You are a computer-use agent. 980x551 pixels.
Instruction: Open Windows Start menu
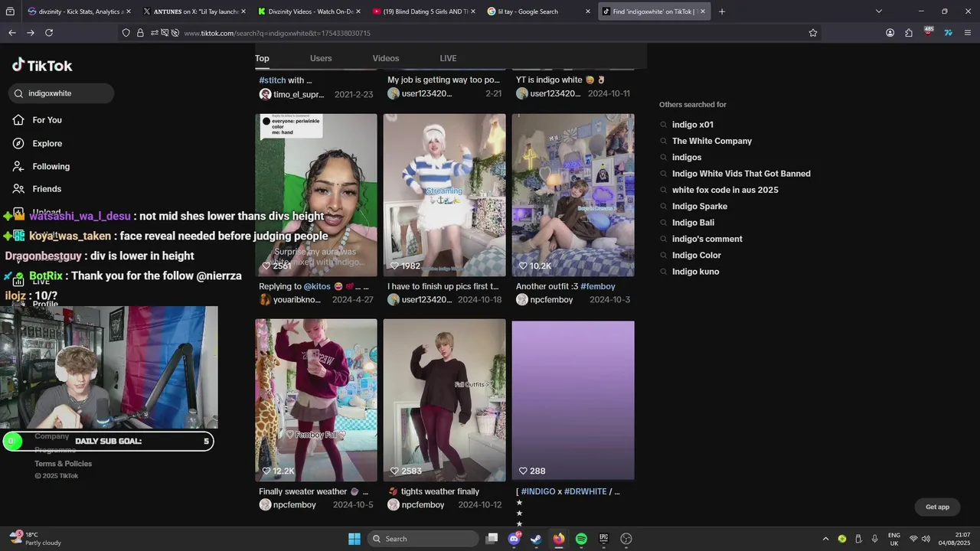point(354,539)
